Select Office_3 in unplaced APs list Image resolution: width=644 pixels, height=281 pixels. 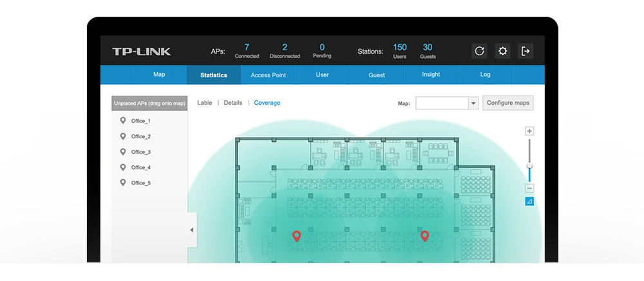coord(140,152)
